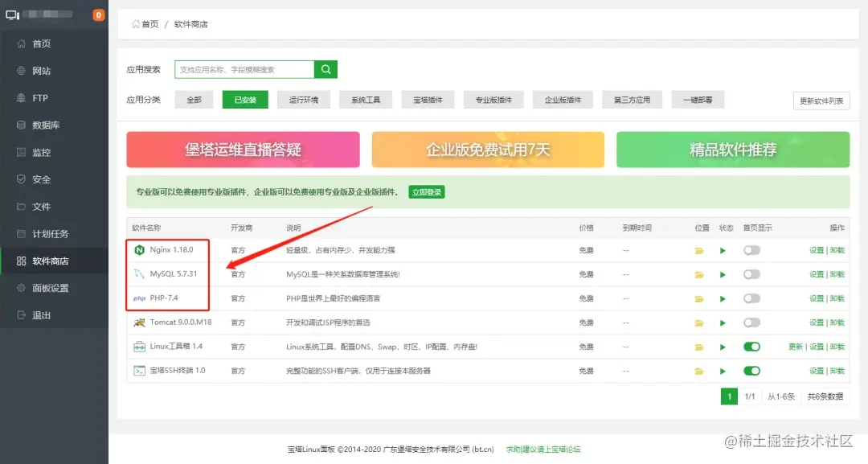This screenshot has width=868, height=464.
Task: Select the 宝塔插件 category tab
Action: (428, 100)
